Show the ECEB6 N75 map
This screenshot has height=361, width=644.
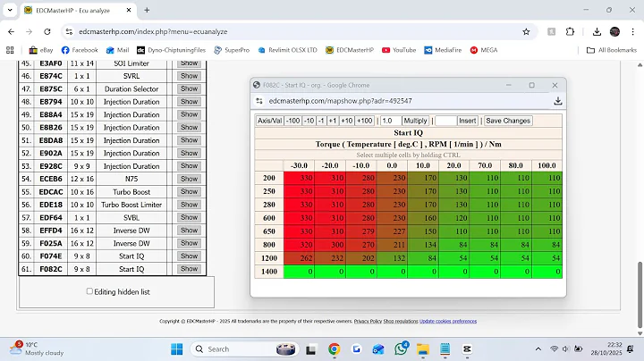point(190,179)
